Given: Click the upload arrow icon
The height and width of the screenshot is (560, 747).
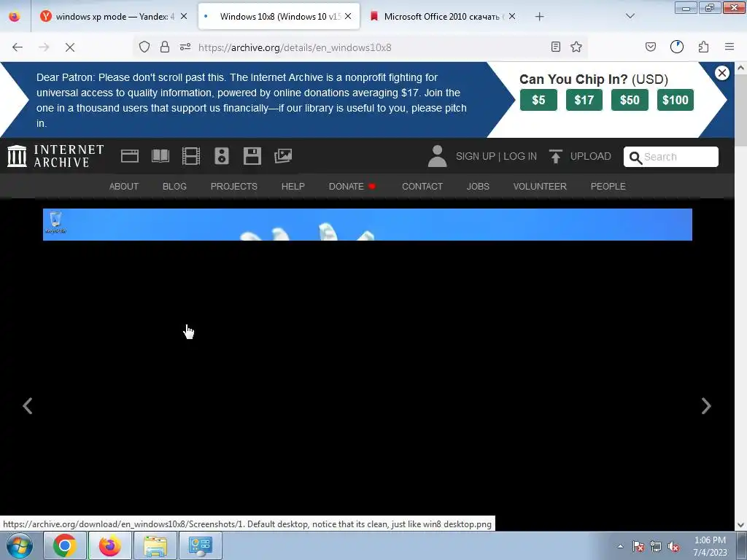Looking at the screenshot, I should pyautogui.click(x=555, y=156).
